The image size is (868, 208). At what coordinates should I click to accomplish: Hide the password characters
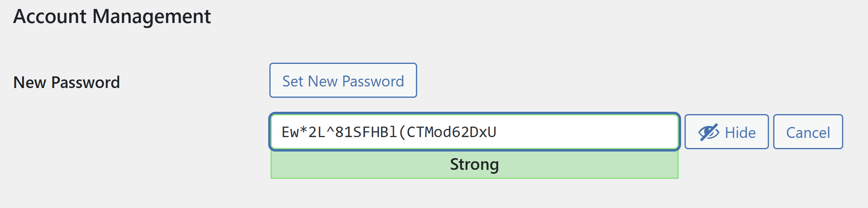[x=726, y=132]
